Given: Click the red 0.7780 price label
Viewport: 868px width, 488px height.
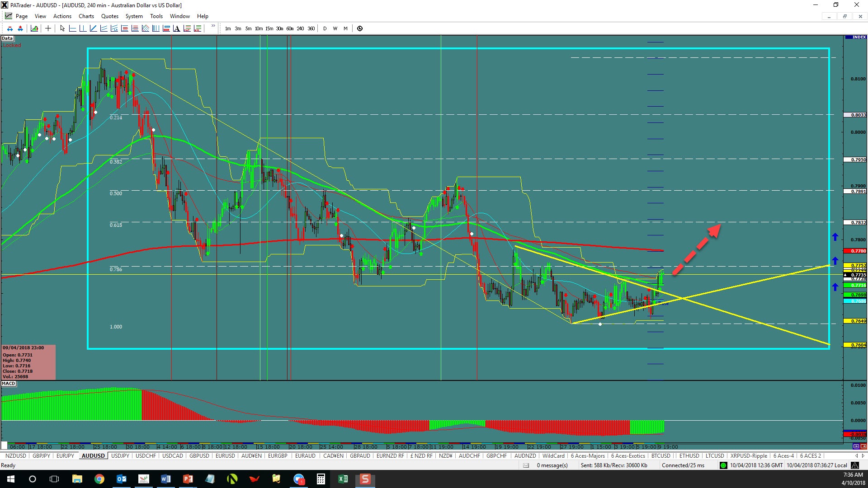Looking at the screenshot, I should pyautogui.click(x=856, y=251).
